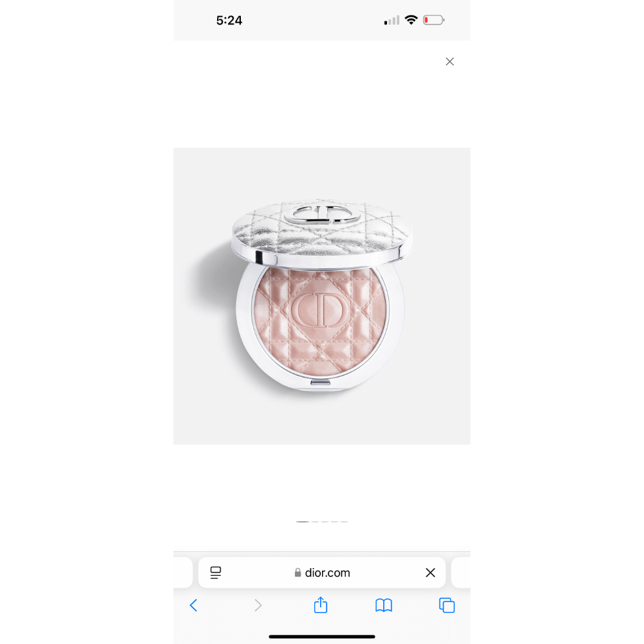Tap the 5:24 clock in status bar
This screenshot has height=644, width=644.
tap(229, 21)
